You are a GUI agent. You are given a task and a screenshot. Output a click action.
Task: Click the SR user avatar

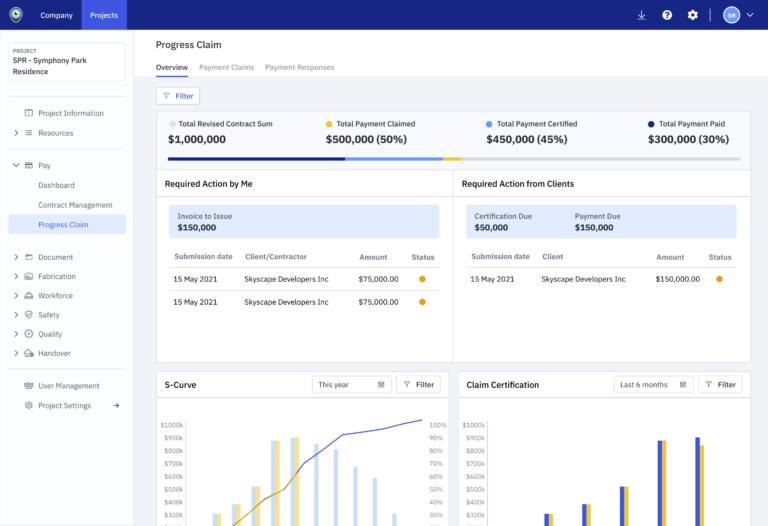731,15
